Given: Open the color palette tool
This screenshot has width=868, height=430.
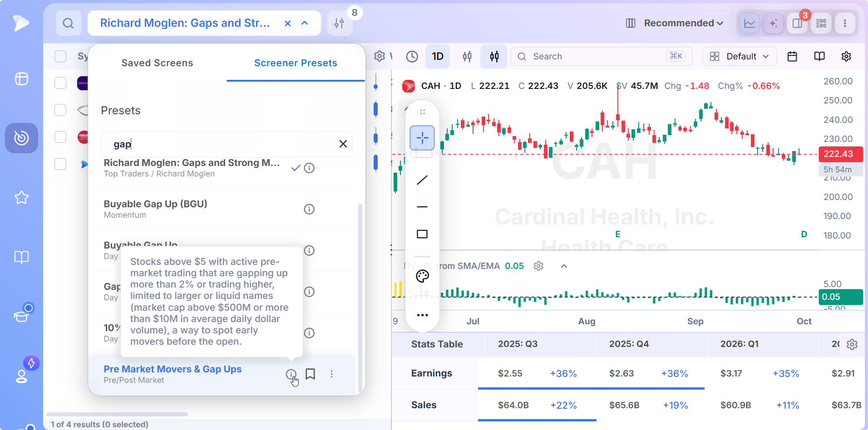Looking at the screenshot, I should coord(422,276).
